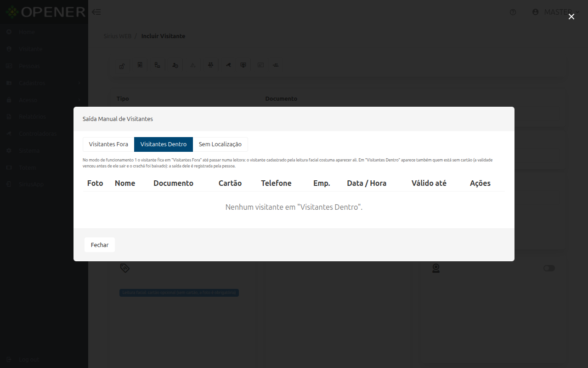This screenshot has width=588, height=368.
Task: Switch to the Visitantes Fora tab
Action: [108, 144]
